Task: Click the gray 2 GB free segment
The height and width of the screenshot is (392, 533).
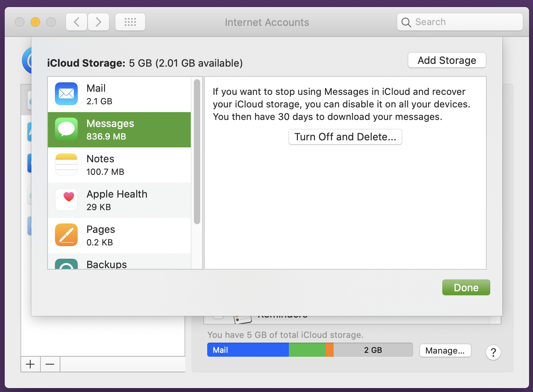Action: [x=373, y=350]
